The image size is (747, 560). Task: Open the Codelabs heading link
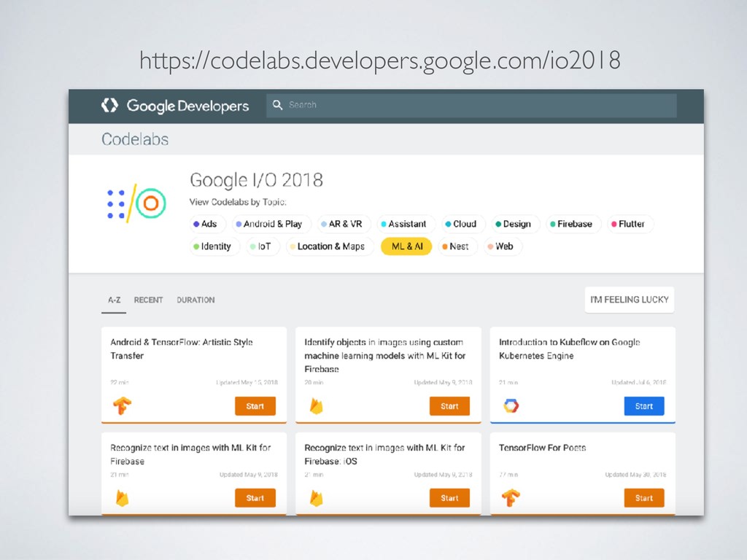coord(135,139)
